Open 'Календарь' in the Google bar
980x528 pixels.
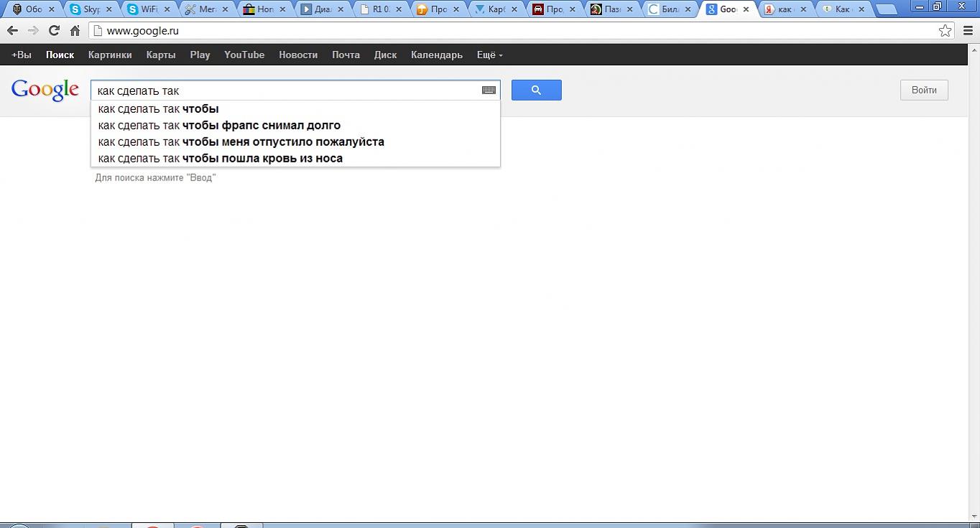click(x=437, y=55)
